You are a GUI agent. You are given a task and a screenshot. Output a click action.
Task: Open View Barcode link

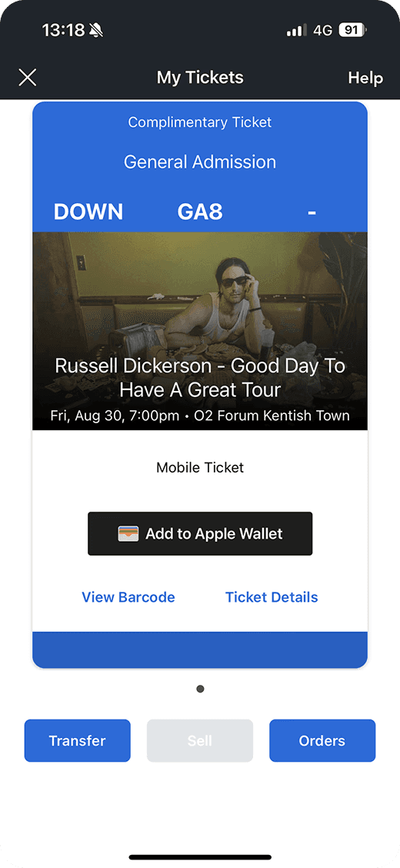[x=128, y=597]
